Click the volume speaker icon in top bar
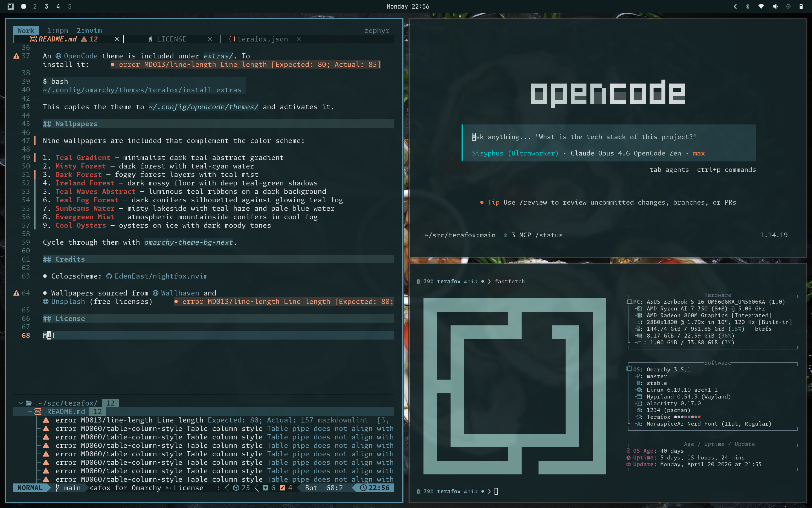The image size is (812, 508). click(775, 6)
